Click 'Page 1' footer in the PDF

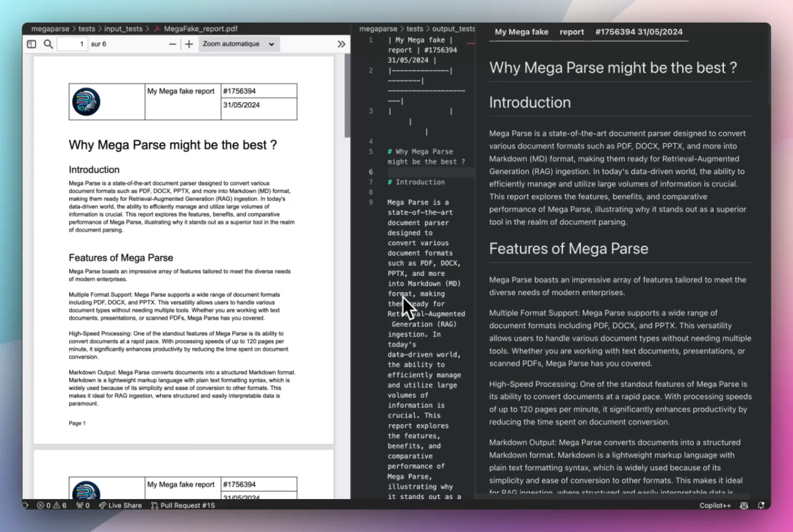[77, 423]
